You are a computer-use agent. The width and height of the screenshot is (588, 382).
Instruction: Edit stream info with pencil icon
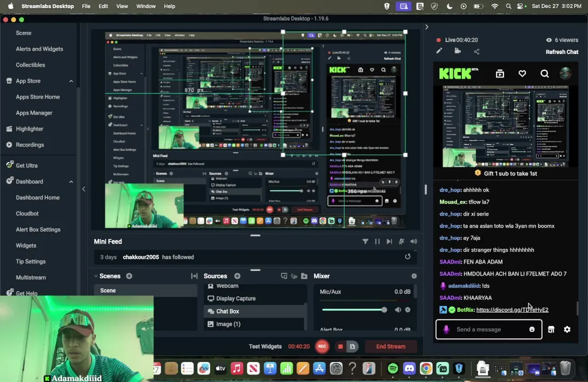[439, 51]
